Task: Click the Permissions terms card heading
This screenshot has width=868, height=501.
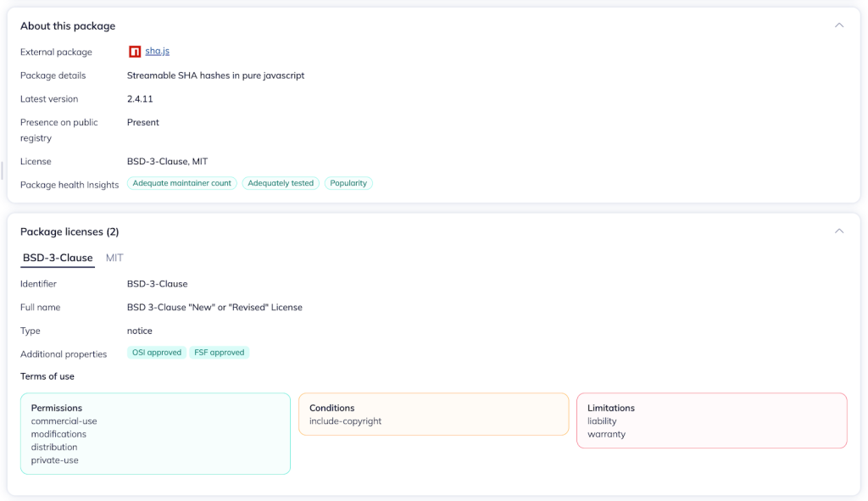Action: pyautogui.click(x=57, y=408)
